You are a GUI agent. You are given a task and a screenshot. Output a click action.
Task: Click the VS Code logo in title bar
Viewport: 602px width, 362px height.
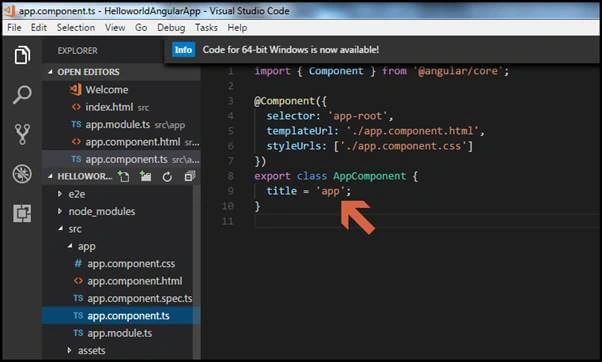tap(10, 11)
